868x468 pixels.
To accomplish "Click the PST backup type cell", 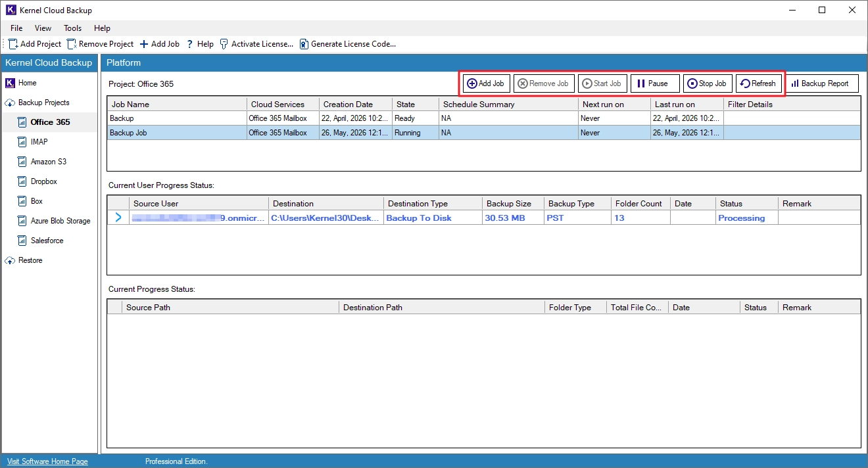I will click(x=577, y=218).
